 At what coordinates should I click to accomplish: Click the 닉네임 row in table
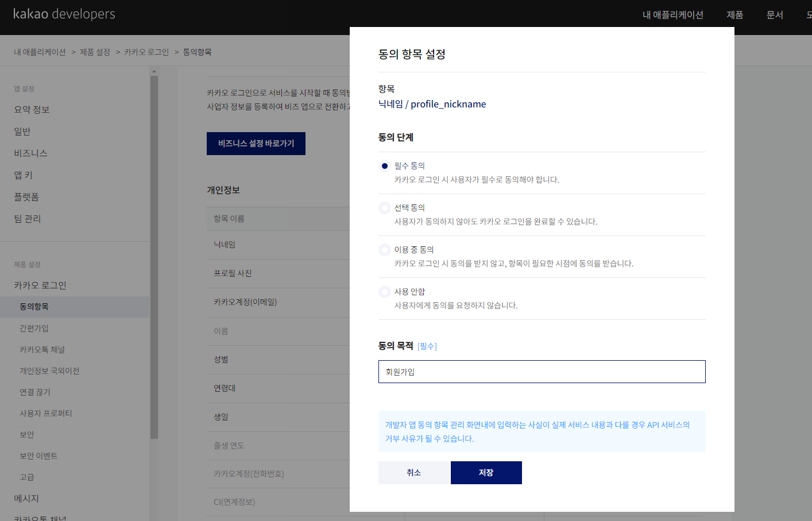278,245
